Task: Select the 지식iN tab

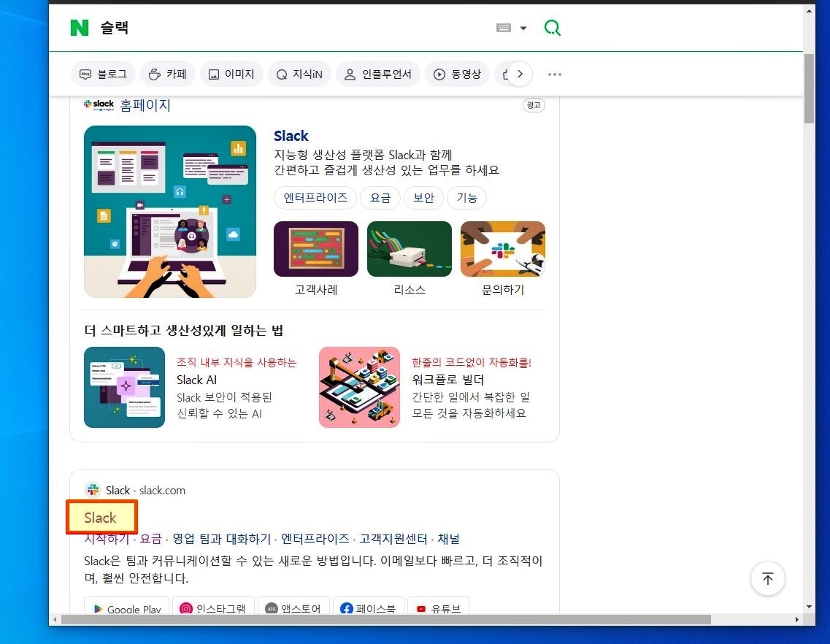Action: point(299,74)
